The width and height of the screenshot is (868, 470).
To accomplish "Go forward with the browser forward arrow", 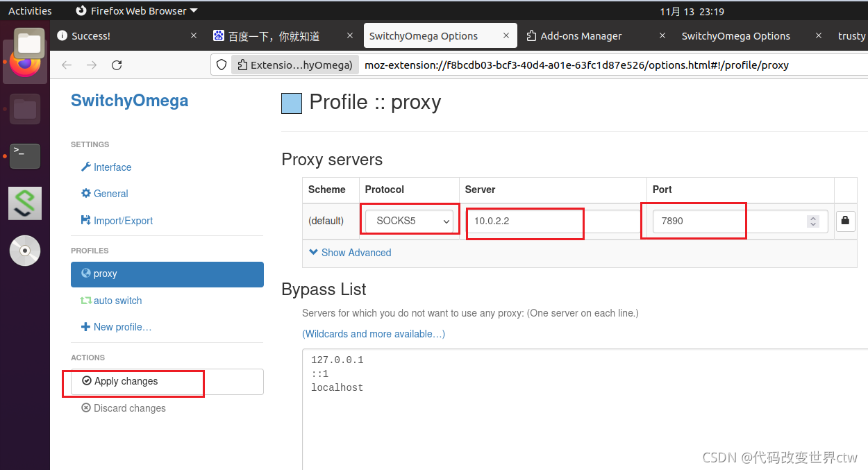I will coord(92,65).
